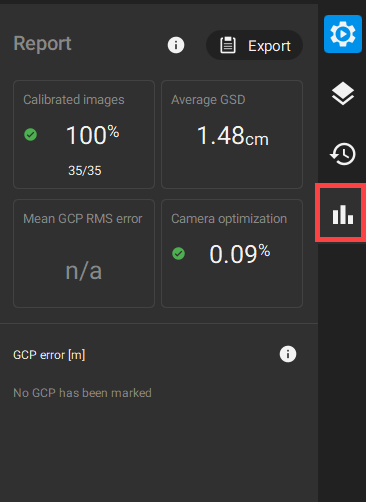Select the Mean GCP RMS error card
The image size is (366, 502).
tap(84, 253)
